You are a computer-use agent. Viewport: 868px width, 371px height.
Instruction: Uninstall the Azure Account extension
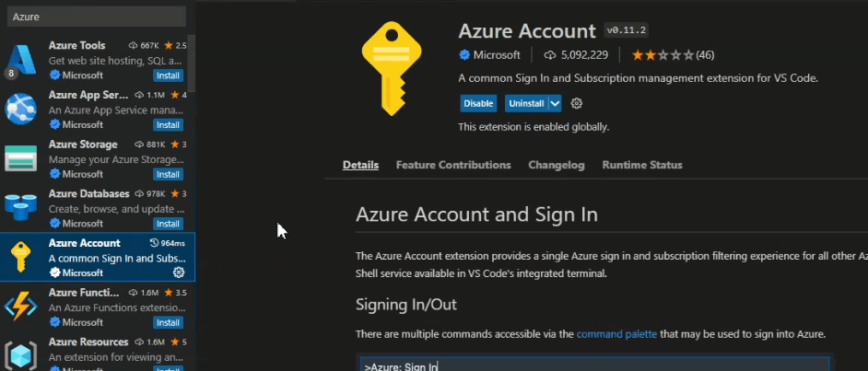tap(526, 103)
